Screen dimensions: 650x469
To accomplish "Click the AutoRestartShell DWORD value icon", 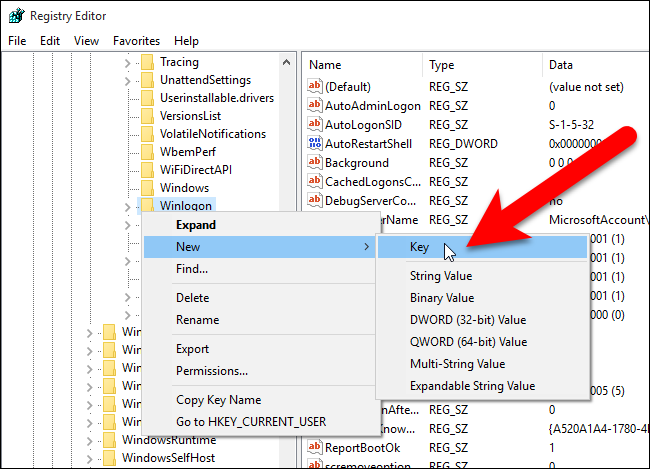I will (x=315, y=143).
